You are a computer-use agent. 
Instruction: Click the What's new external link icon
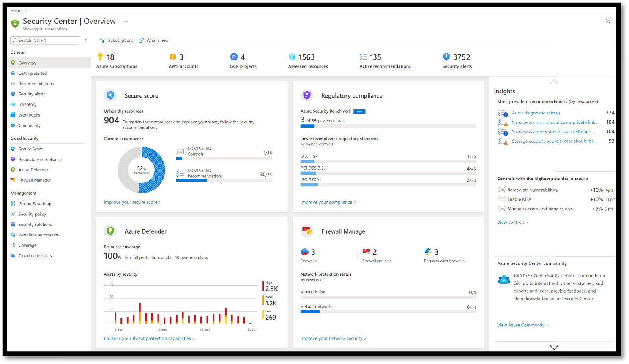point(141,40)
